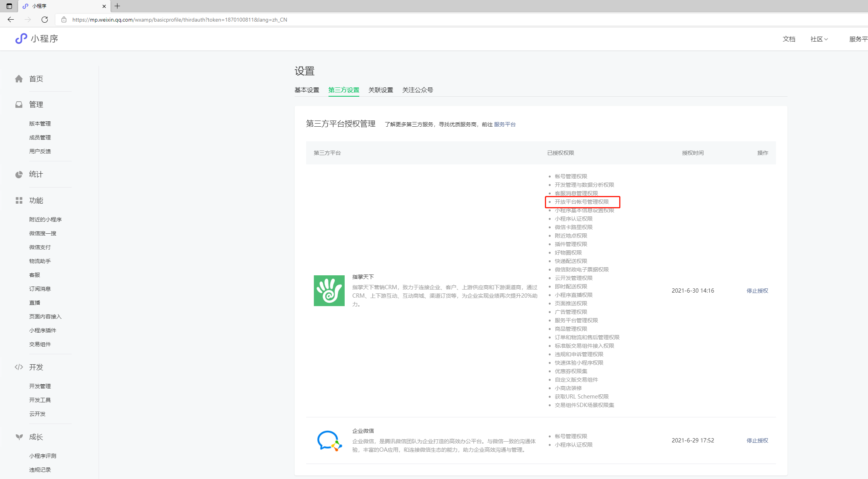Expand the 社区 dropdown menu

pyautogui.click(x=819, y=39)
